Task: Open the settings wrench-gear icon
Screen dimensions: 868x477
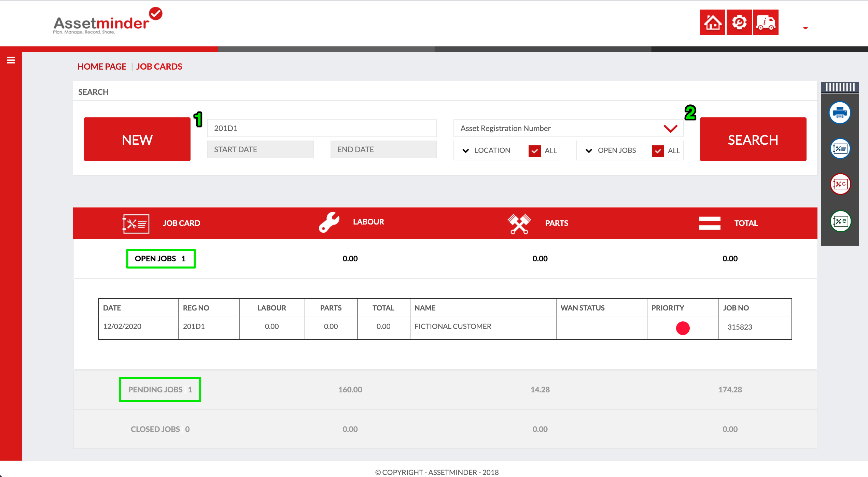Action: [x=739, y=23]
